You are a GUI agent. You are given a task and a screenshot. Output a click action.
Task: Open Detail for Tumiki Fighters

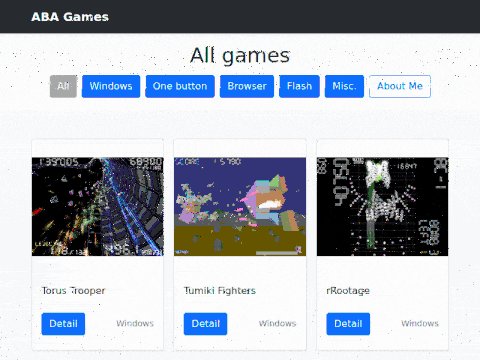[x=206, y=324]
